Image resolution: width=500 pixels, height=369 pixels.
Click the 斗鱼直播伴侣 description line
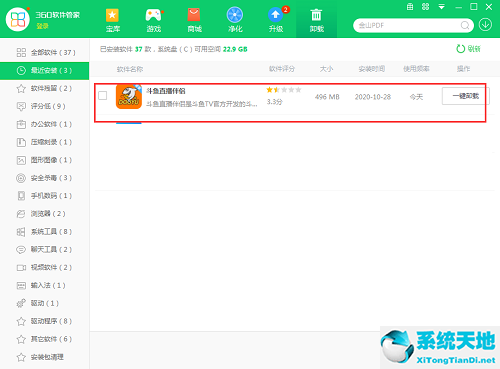202,104
